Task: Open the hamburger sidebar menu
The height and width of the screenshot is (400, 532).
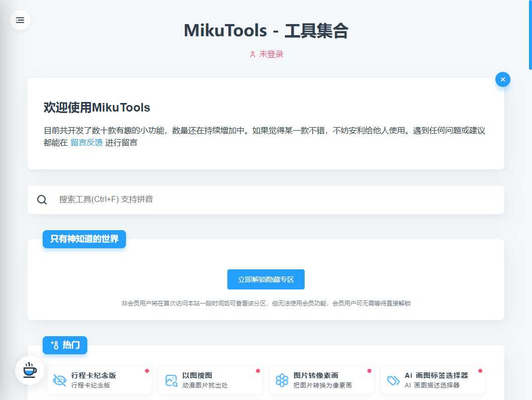Action: [20, 20]
